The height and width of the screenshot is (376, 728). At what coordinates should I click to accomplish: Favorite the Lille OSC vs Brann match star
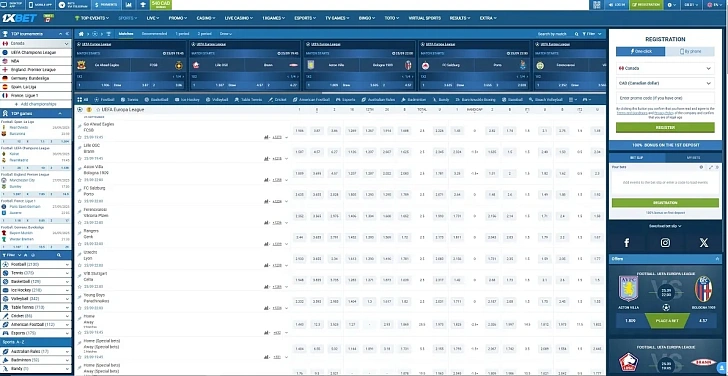click(x=80, y=159)
